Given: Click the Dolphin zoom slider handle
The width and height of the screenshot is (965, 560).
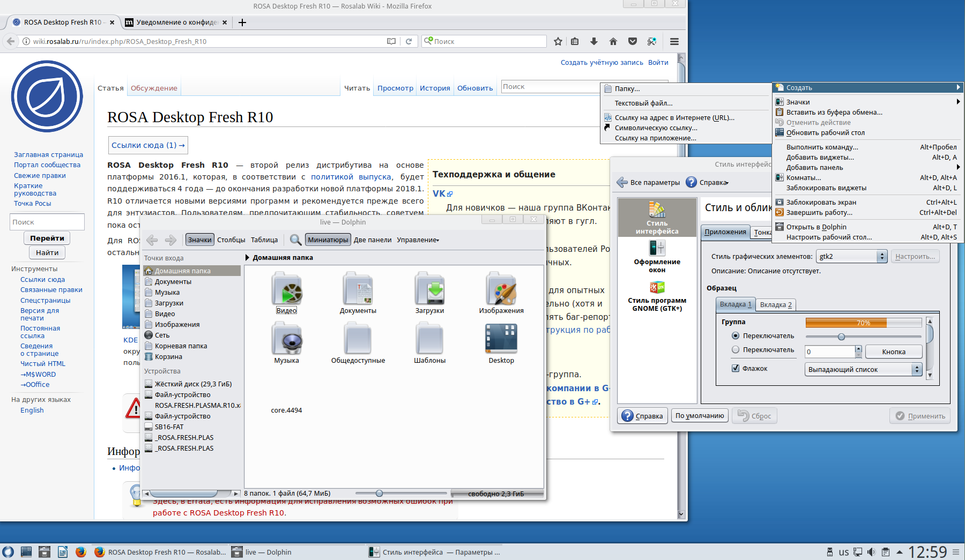Looking at the screenshot, I should tap(379, 494).
